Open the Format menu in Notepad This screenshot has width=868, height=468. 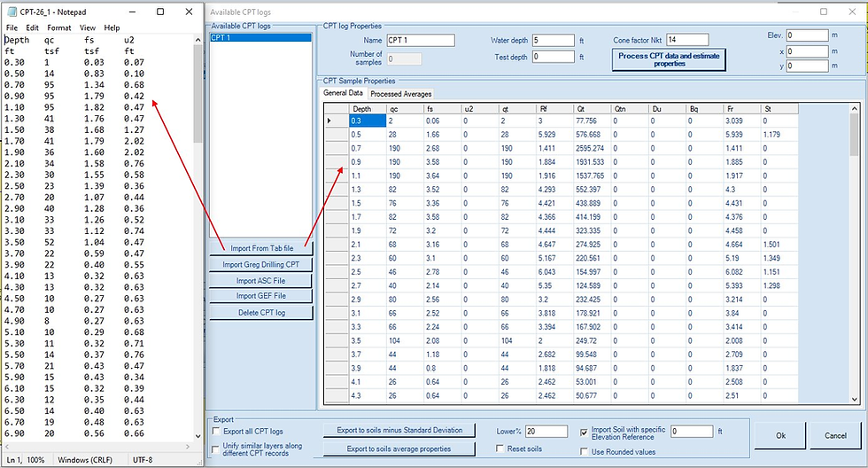(x=59, y=27)
